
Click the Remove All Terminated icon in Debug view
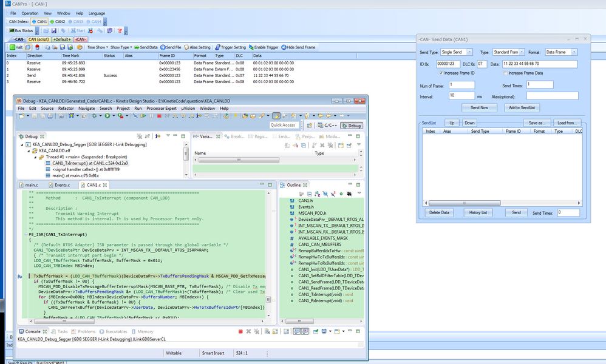point(140,136)
